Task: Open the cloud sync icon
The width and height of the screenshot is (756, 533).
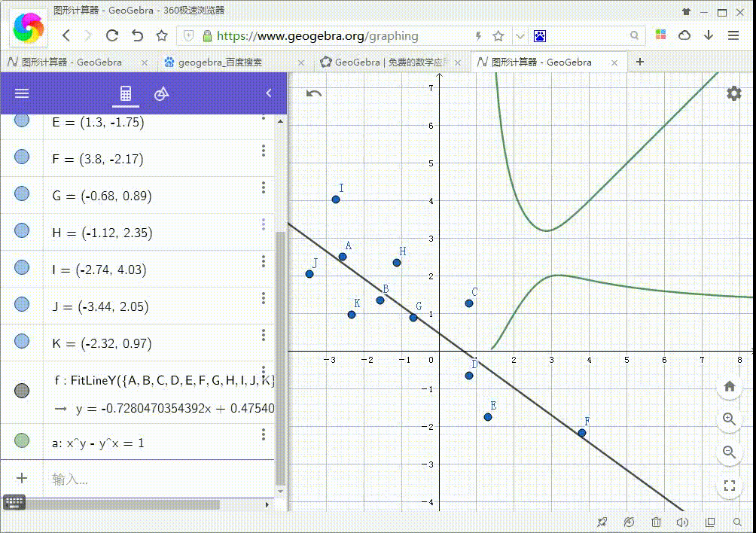Action: [x=684, y=35]
